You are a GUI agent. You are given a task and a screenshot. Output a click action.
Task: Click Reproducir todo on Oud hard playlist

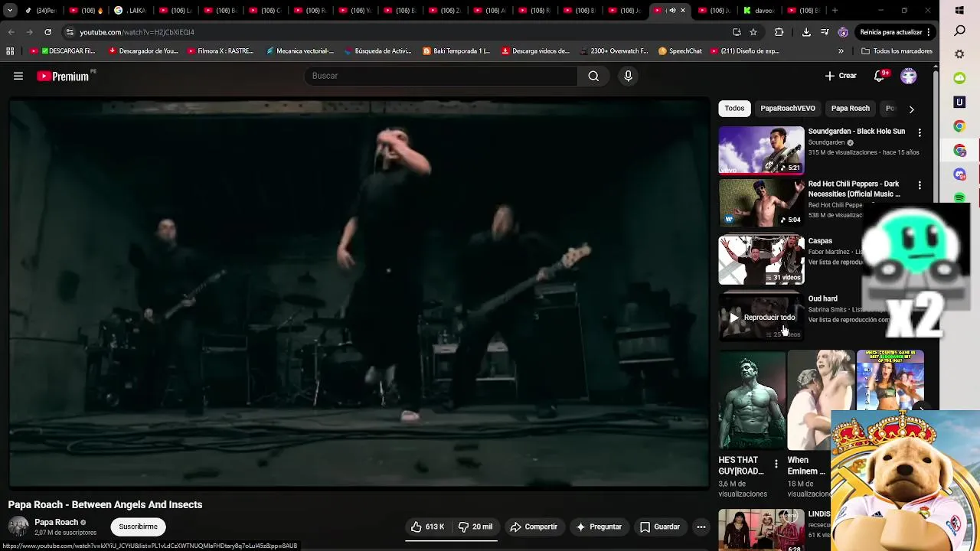point(762,318)
